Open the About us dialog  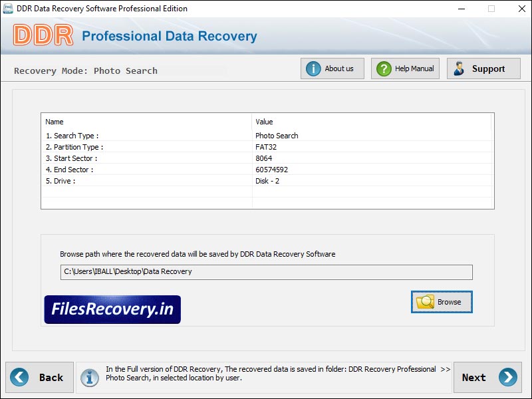point(332,68)
